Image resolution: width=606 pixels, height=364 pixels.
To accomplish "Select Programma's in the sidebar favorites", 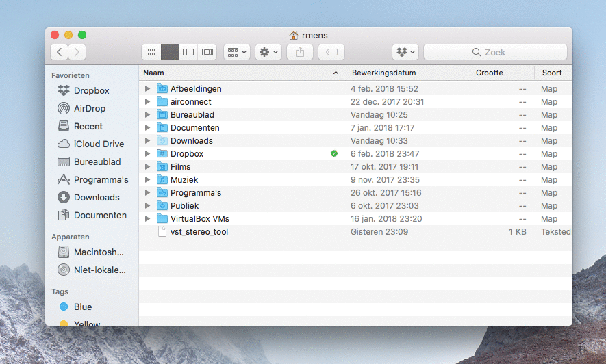I will [x=101, y=179].
